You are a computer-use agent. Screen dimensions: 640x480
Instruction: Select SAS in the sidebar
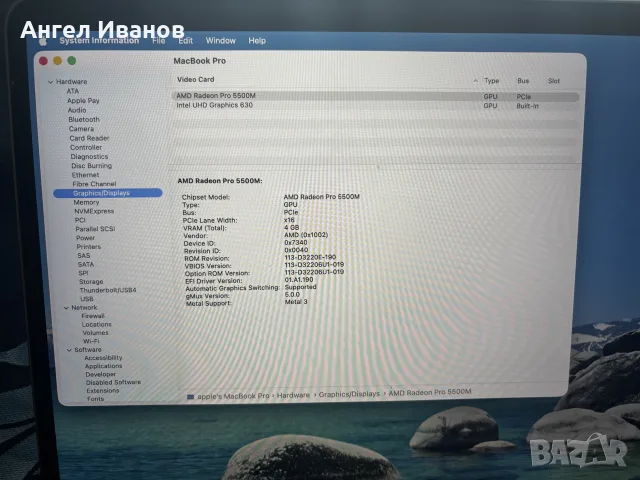pos(84,256)
